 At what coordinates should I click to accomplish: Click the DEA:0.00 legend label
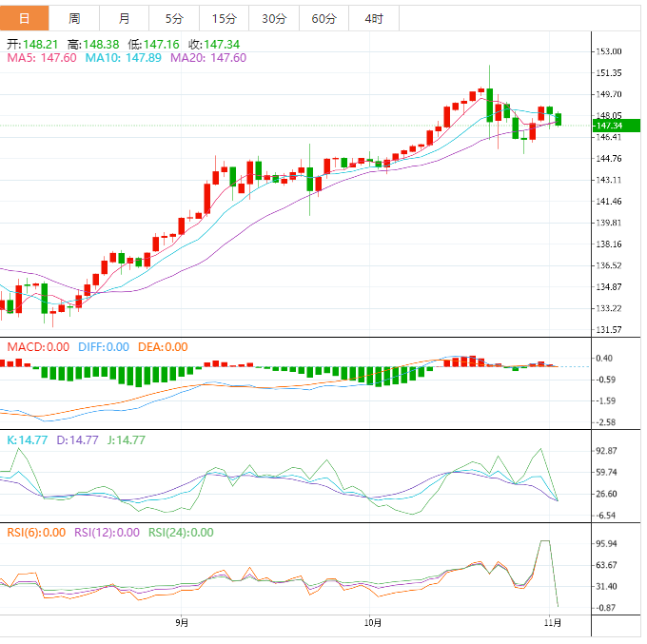coord(163,347)
